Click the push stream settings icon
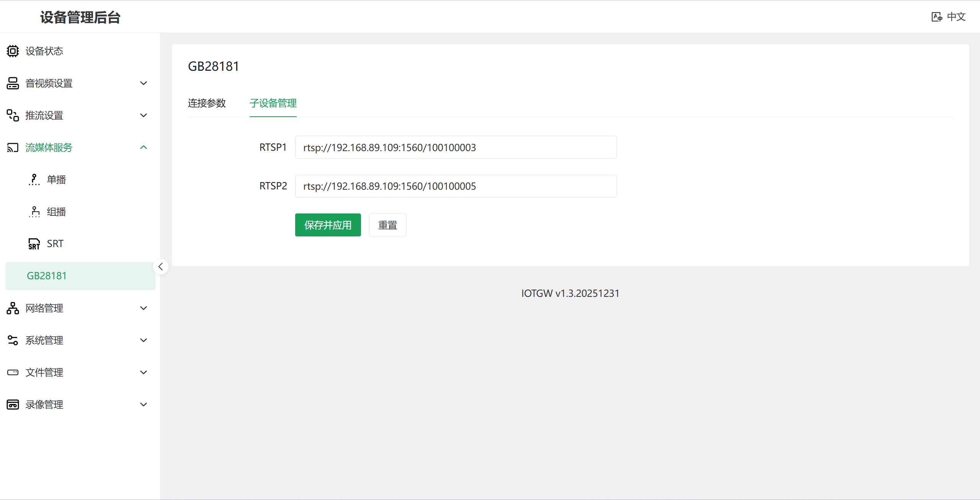Screen dimensions: 980x500 point(13,115)
